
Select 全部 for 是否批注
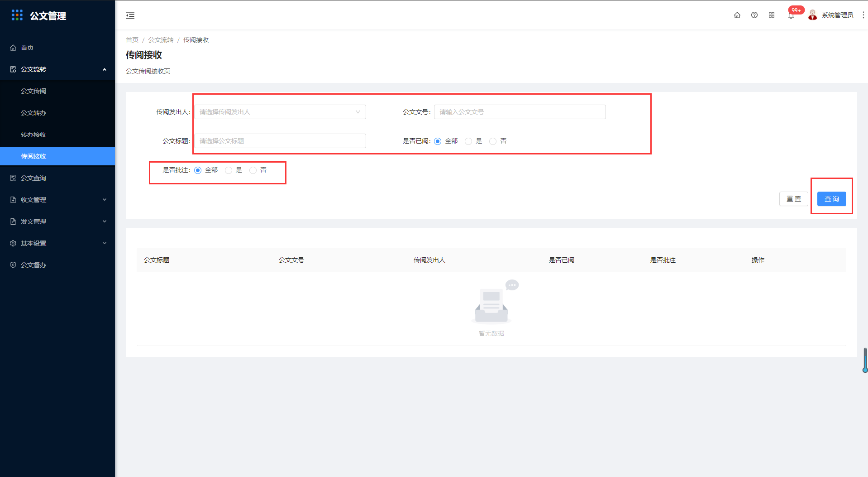coord(198,170)
